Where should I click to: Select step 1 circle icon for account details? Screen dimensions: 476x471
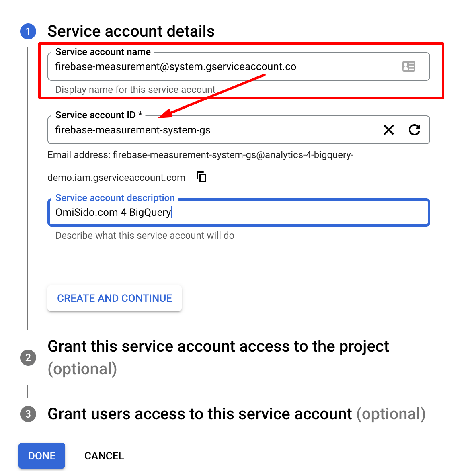click(x=28, y=31)
